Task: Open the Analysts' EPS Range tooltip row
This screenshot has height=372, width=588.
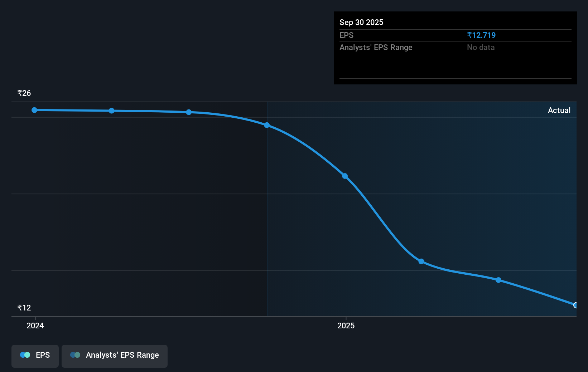Action: [x=376, y=47]
